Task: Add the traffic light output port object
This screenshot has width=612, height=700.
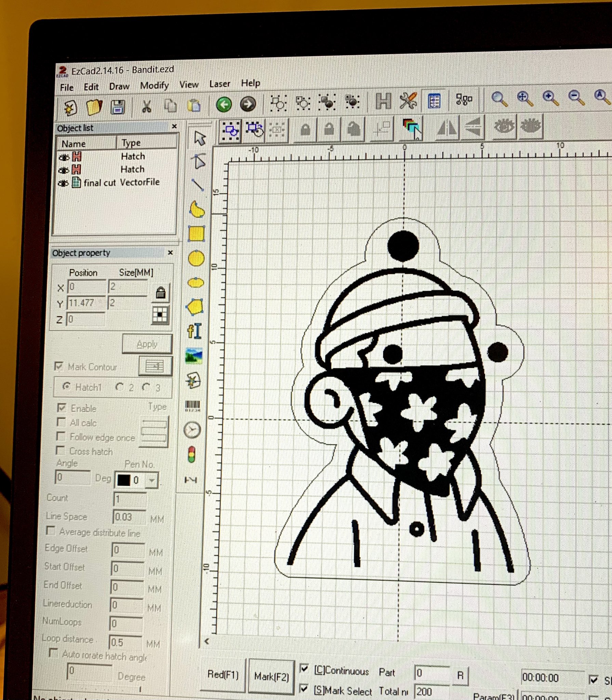Action: [192, 455]
